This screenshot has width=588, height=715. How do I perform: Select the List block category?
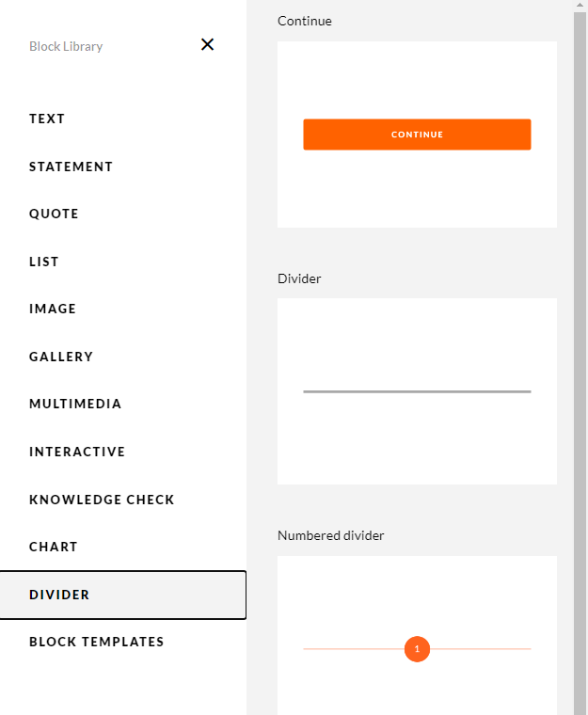click(x=44, y=262)
